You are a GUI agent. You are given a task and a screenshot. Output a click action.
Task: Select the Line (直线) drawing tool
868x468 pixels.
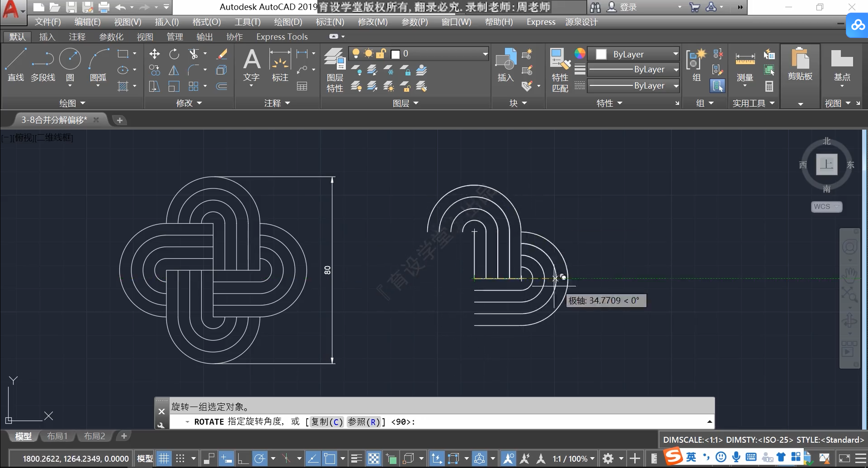(16, 65)
